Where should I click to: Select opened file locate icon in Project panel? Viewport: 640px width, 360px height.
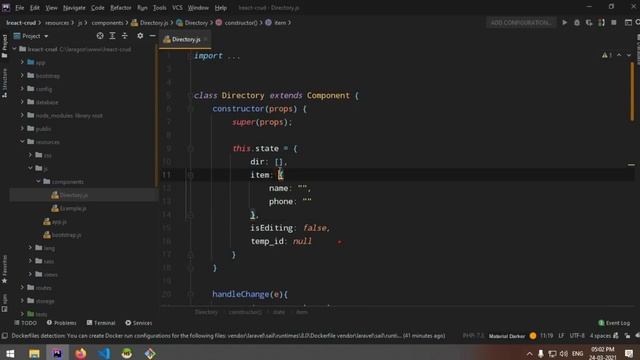(x=100, y=36)
